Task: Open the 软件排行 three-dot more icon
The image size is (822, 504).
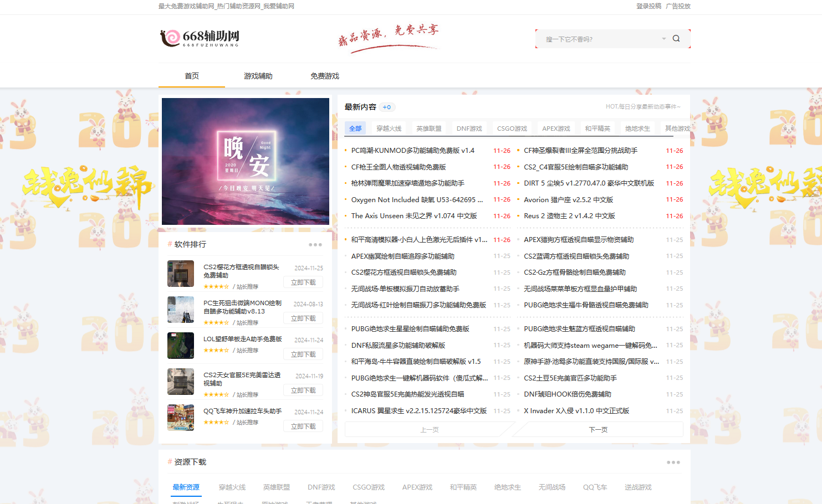Action: 315,244
